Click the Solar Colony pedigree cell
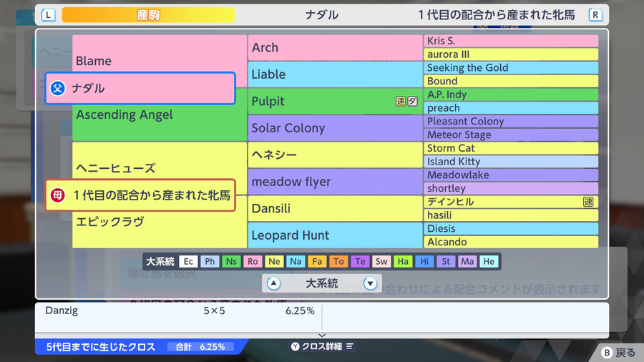 (x=335, y=128)
